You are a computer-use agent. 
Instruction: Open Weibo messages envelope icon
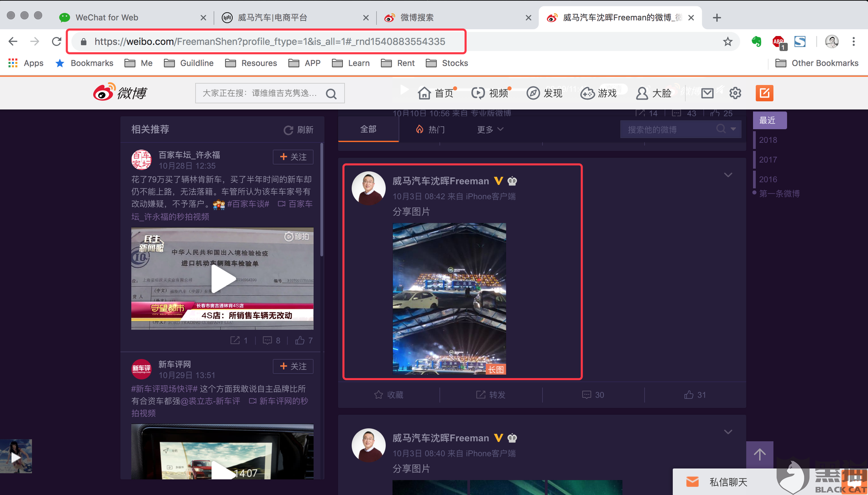pyautogui.click(x=707, y=93)
